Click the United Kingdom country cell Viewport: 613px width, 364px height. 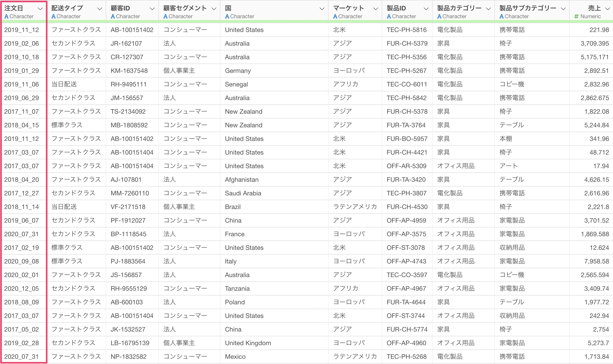click(x=248, y=343)
